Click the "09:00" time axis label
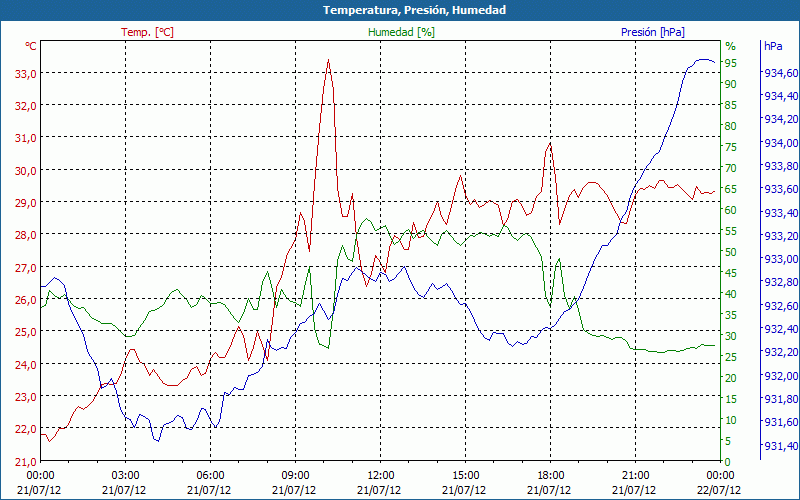Screen dimensions: 800x500 tap(295, 476)
